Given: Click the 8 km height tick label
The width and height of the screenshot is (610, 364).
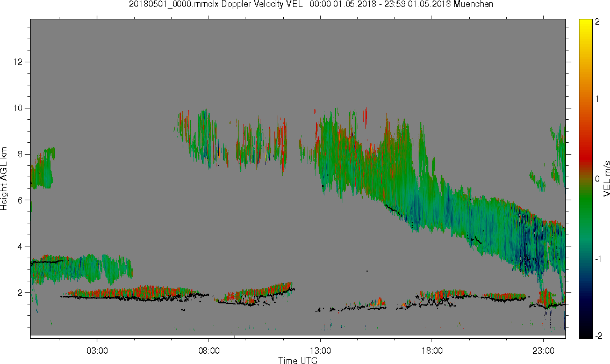Looking at the screenshot, I should click(x=20, y=154).
